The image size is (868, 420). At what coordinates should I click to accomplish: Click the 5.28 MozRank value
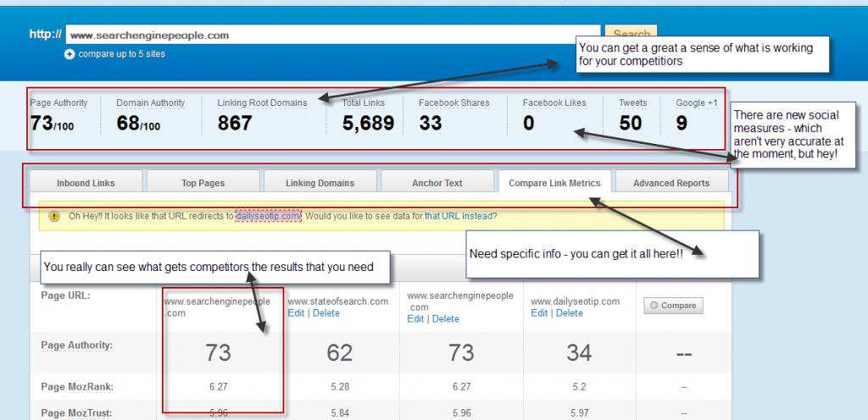tap(340, 387)
